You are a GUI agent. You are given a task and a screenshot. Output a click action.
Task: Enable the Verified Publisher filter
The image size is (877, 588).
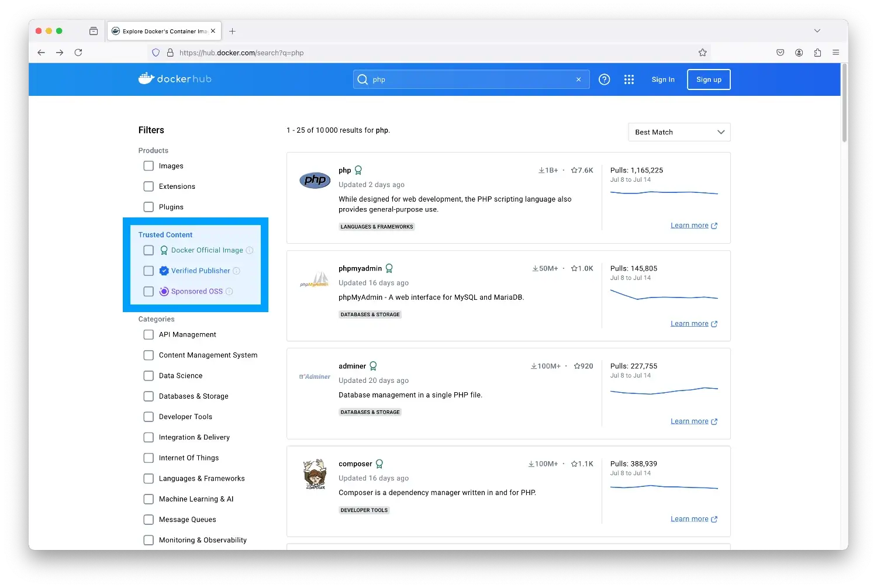pos(149,271)
